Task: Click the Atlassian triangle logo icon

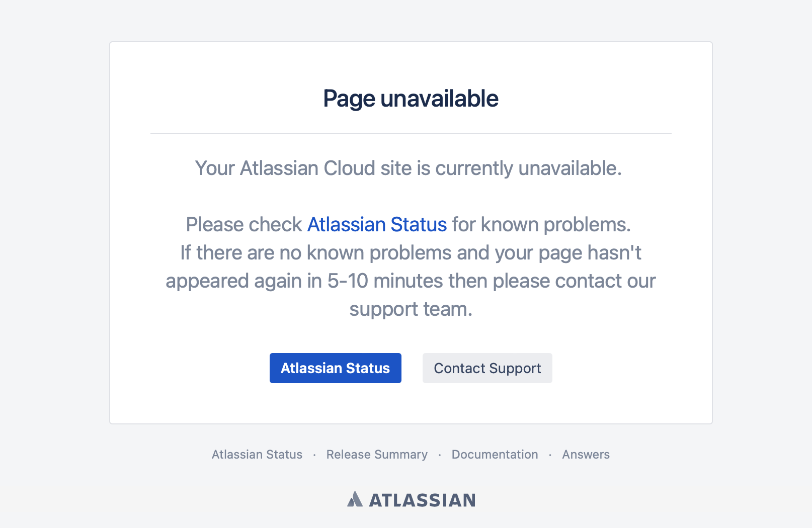Action: click(x=355, y=499)
